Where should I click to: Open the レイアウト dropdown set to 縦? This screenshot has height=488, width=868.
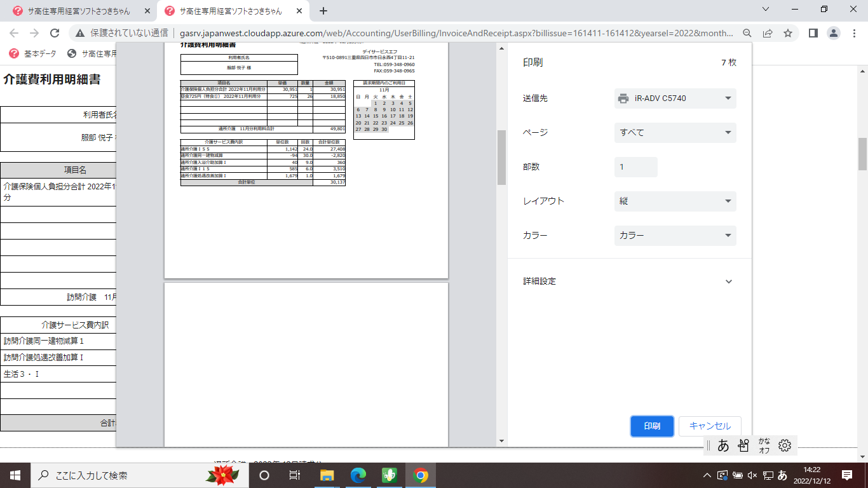[x=675, y=201]
